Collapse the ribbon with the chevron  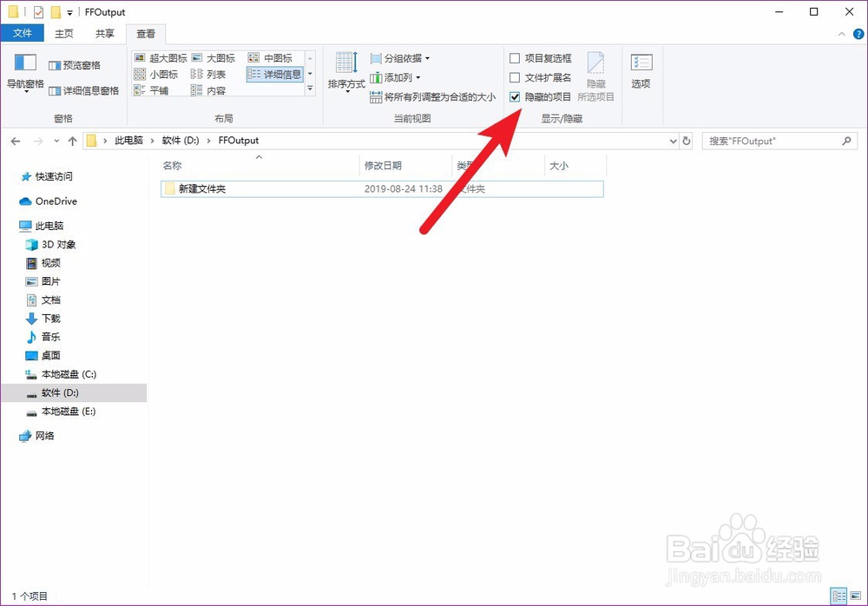[x=841, y=34]
